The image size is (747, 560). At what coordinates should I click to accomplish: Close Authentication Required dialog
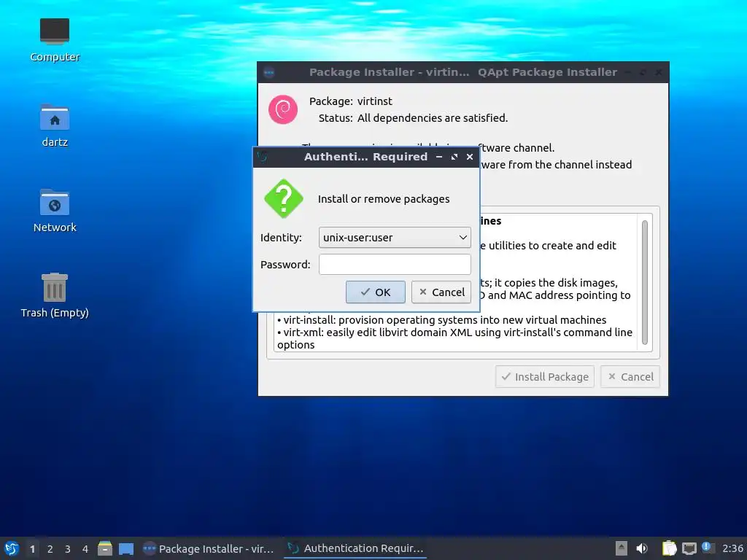[470, 157]
